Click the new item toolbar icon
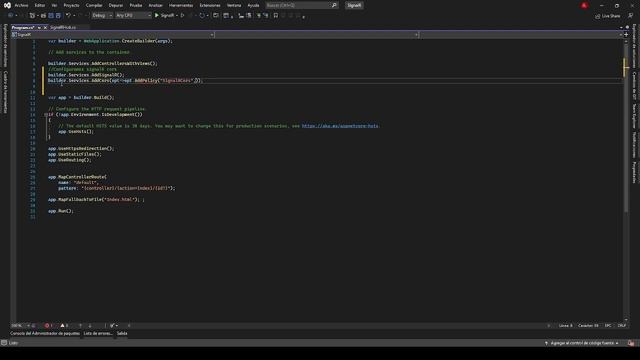This screenshot has width=640, height=360. pos(32,16)
